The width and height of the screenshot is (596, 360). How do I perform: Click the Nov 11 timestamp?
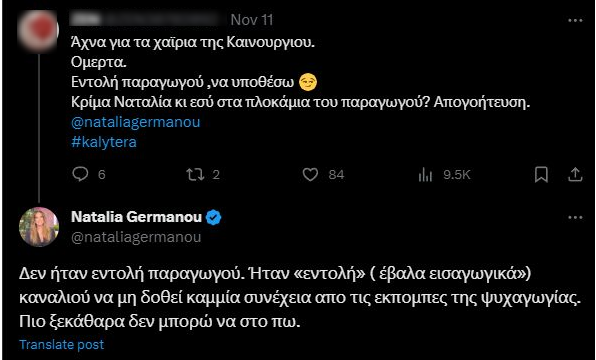[252, 20]
